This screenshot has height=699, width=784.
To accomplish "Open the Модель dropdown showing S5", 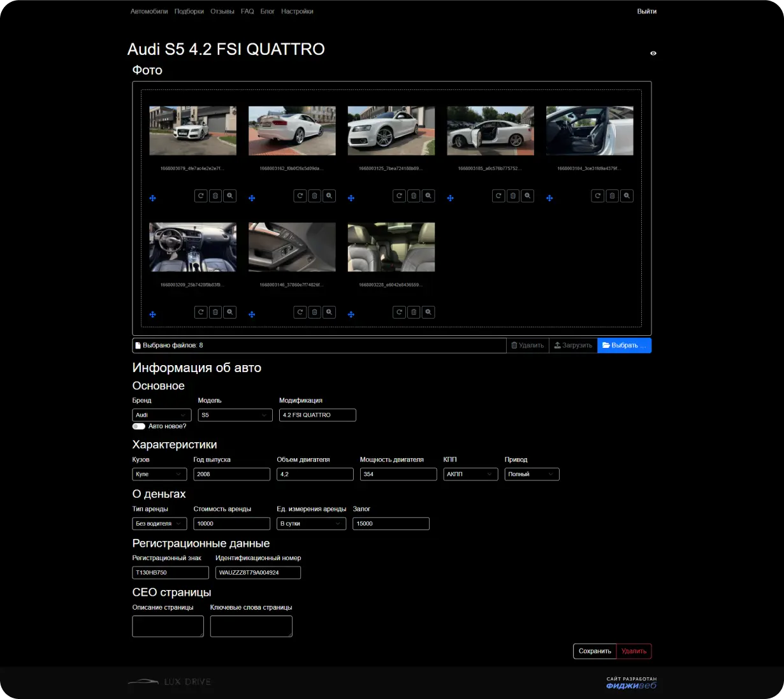I will [x=235, y=415].
